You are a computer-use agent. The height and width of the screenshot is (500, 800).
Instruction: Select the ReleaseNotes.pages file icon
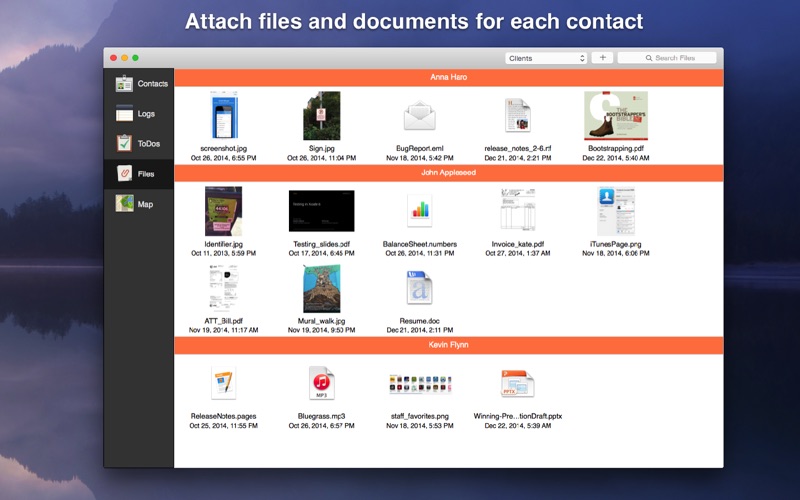223,383
